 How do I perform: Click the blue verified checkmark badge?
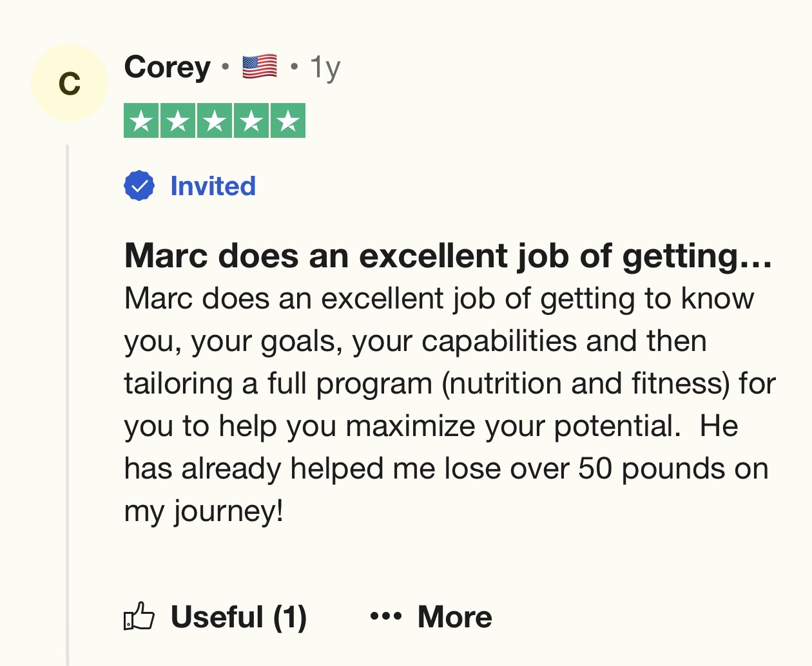(139, 186)
